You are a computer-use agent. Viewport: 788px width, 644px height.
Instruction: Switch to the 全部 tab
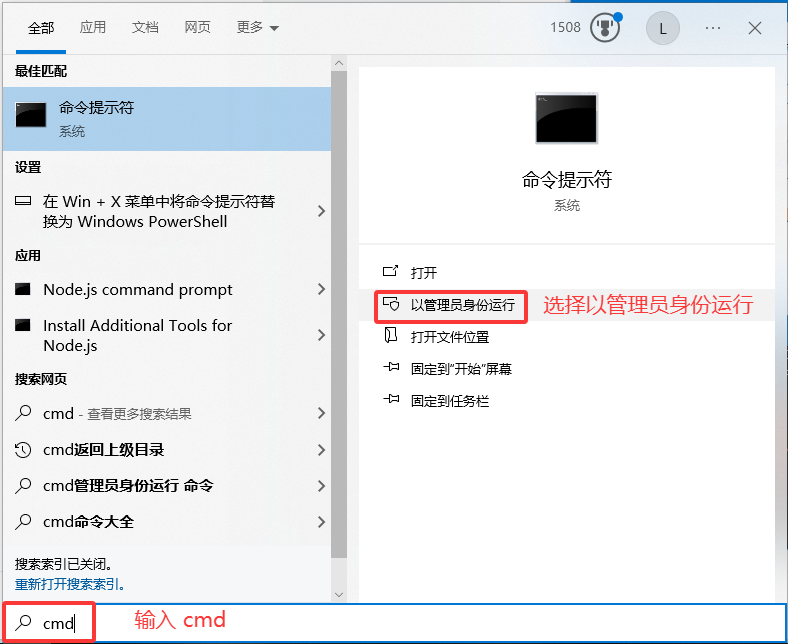(41, 28)
